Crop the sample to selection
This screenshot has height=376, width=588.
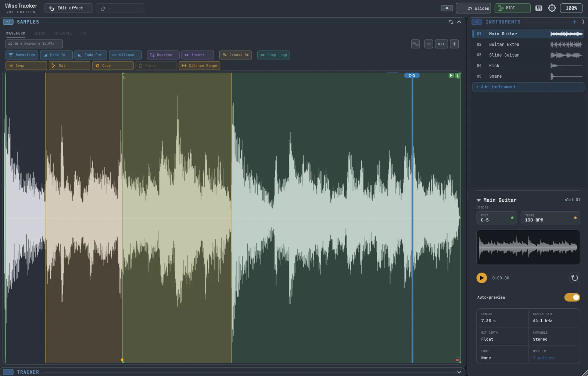[26, 65]
